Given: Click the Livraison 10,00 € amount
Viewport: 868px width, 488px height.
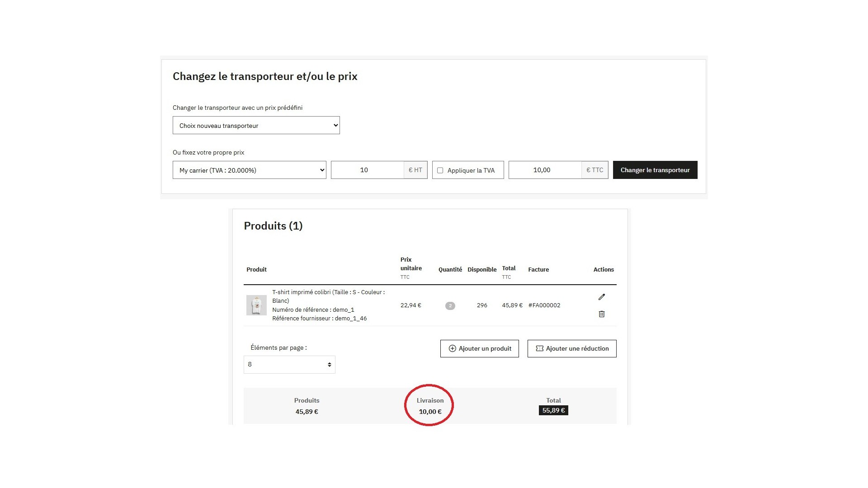Looking at the screenshot, I should pyautogui.click(x=430, y=412).
